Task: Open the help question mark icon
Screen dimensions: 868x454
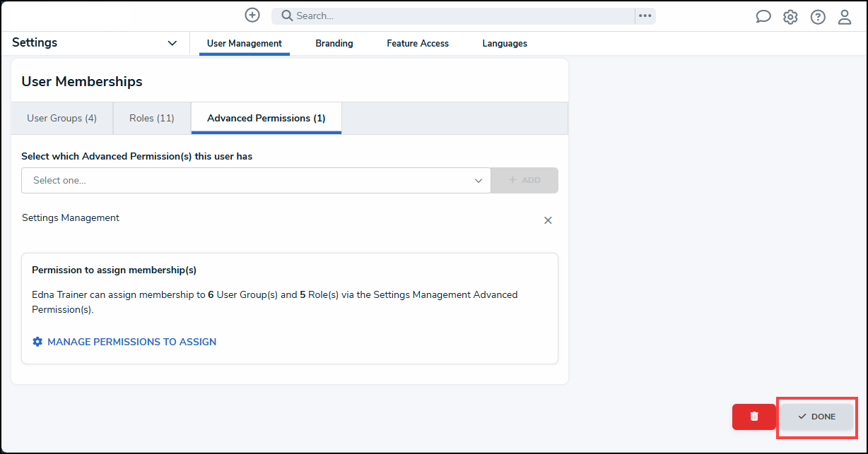Action: [818, 17]
